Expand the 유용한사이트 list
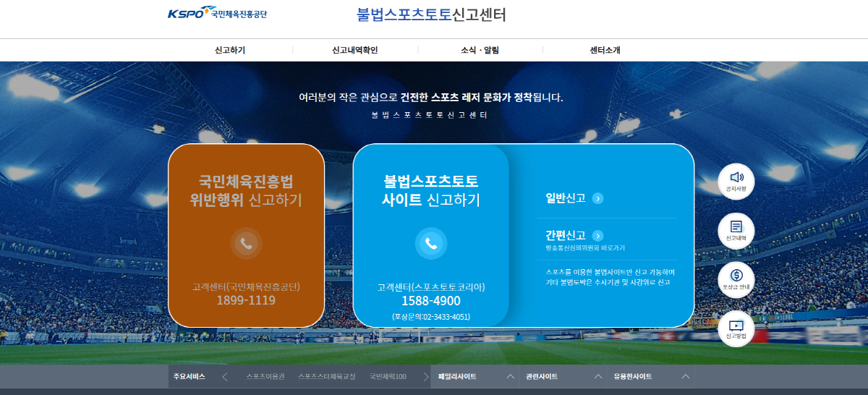This screenshot has height=395, width=868. 652,376
